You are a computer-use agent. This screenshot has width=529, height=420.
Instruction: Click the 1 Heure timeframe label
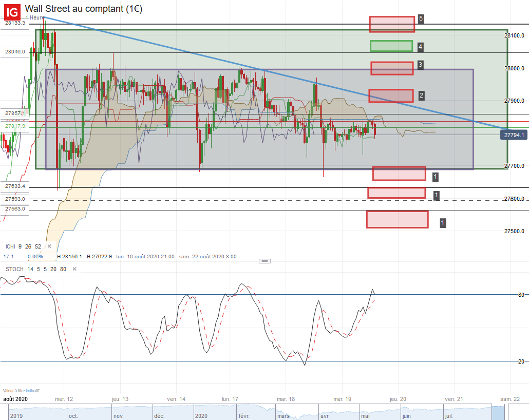[35, 17]
